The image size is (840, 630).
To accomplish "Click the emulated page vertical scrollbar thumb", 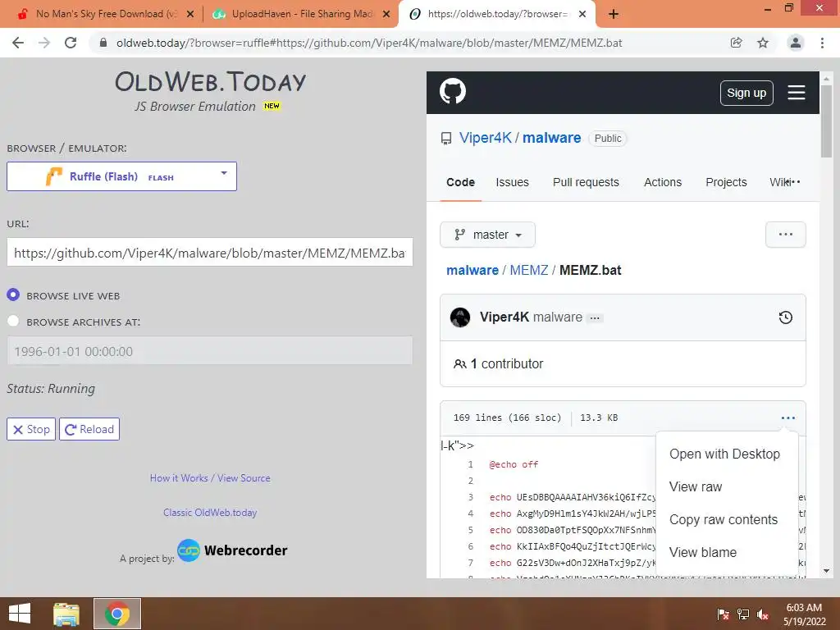I will coord(826,121).
